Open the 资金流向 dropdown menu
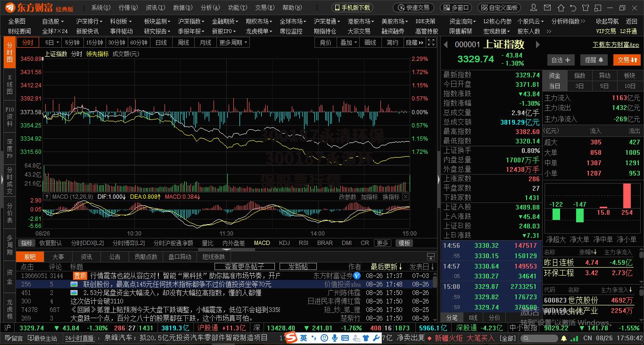Image resolution: width=644 pixels, height=345 pixels. pos(463,21)
